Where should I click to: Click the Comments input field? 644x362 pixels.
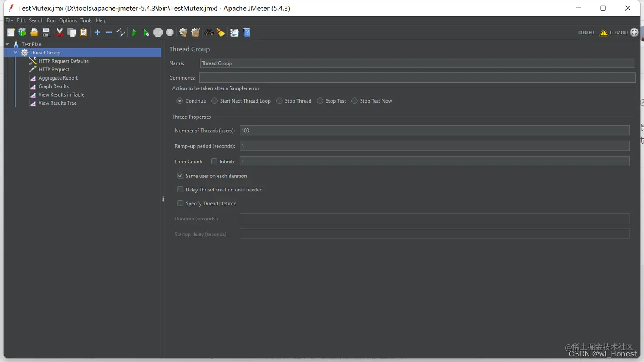pyautogui.click(x=417, y=77)
